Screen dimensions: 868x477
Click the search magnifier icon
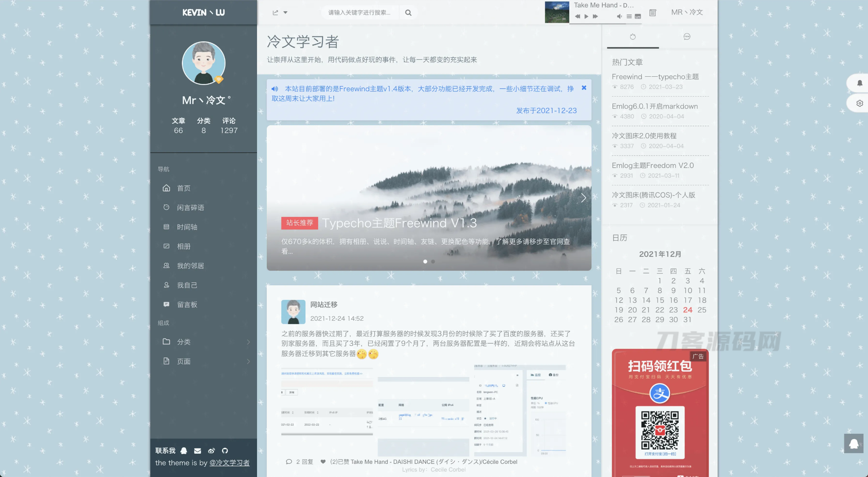408,12
